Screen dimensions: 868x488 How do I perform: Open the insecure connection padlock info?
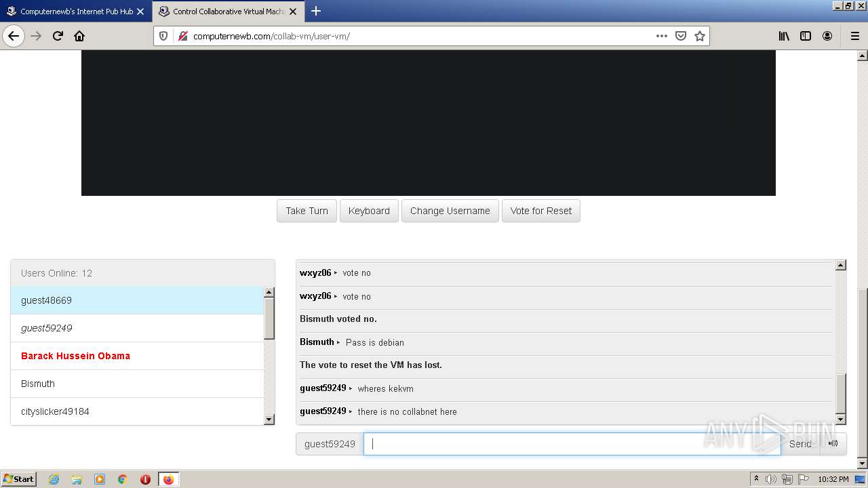tap(182, 36)
